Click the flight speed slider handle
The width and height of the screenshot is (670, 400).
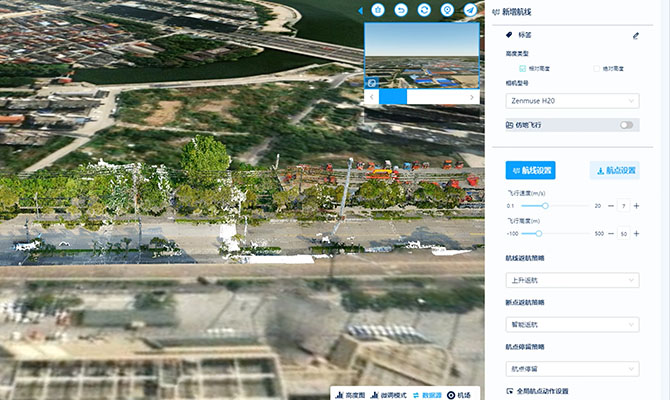[545, 205]
